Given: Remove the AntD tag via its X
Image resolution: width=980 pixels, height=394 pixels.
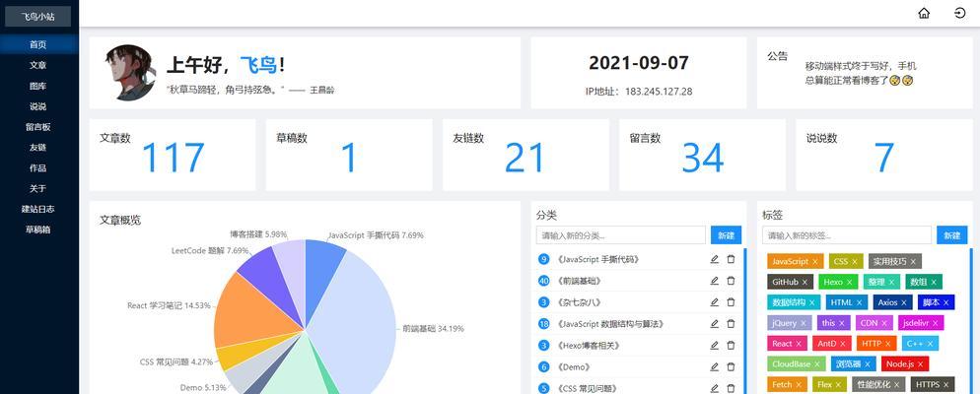Looking at the screenshot, I should coord(843,344).
